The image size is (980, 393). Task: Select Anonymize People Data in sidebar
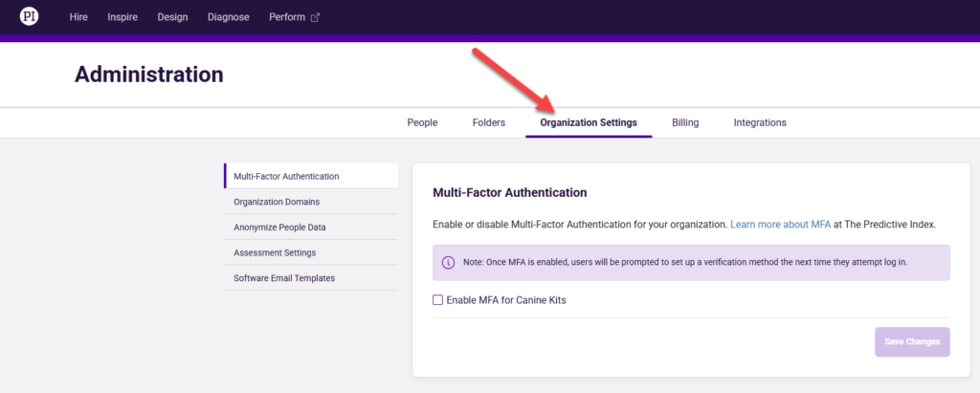(280, 228)
